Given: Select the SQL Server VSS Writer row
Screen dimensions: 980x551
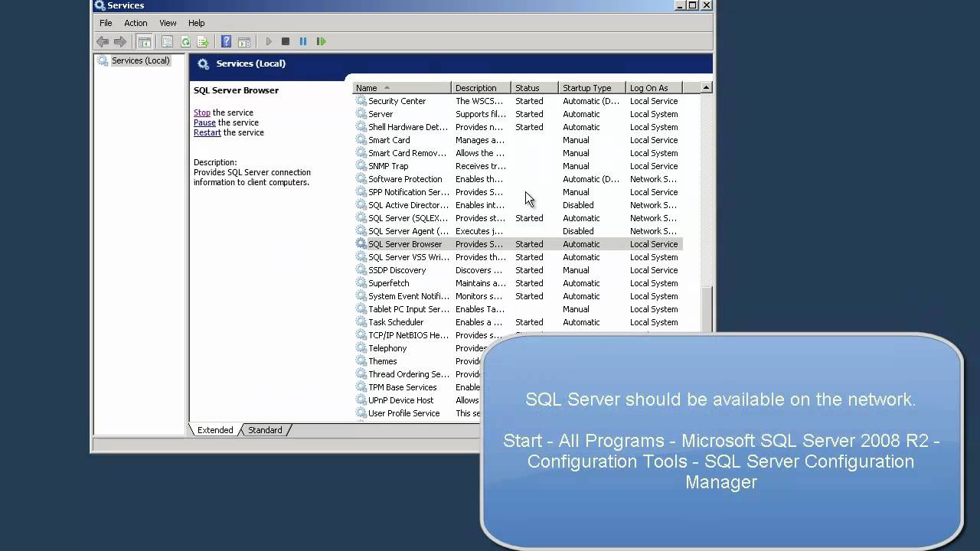Looking at the screenshot, I should 518,257.
